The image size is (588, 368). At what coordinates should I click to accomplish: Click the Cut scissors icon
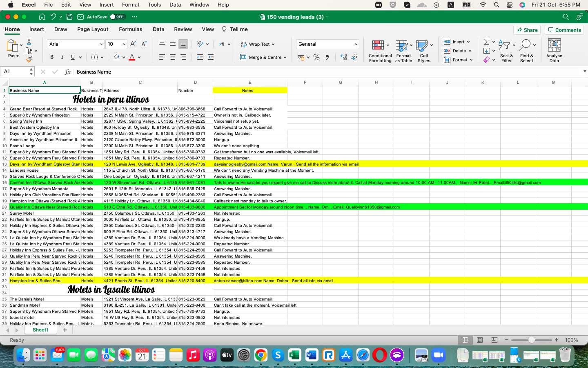[29, 42]
